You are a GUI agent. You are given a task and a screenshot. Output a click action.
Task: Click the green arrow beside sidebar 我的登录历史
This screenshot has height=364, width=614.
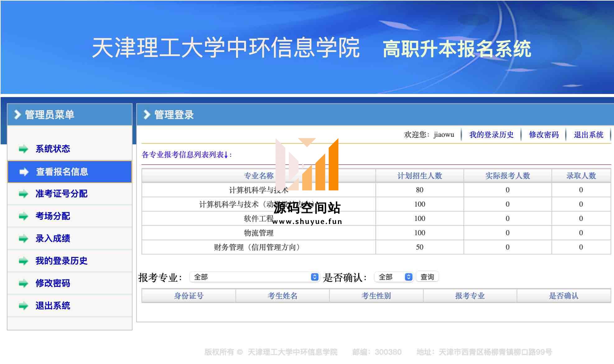[23, 261]
